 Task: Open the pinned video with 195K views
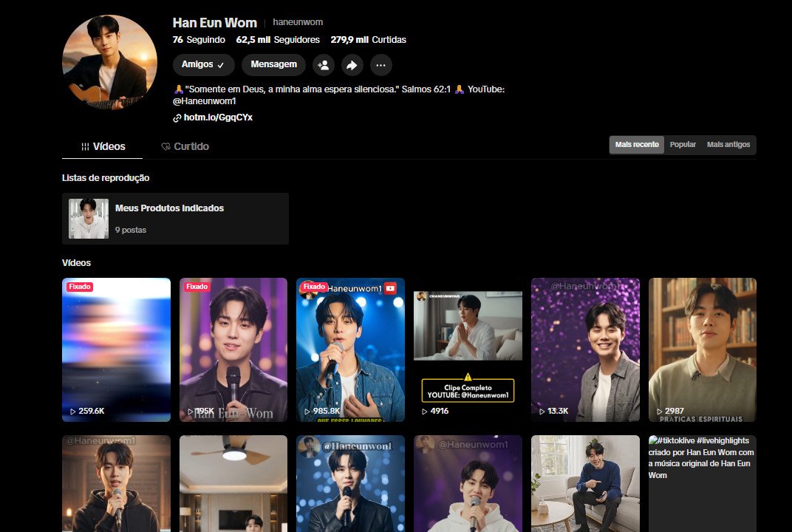(x=233, y=349)
